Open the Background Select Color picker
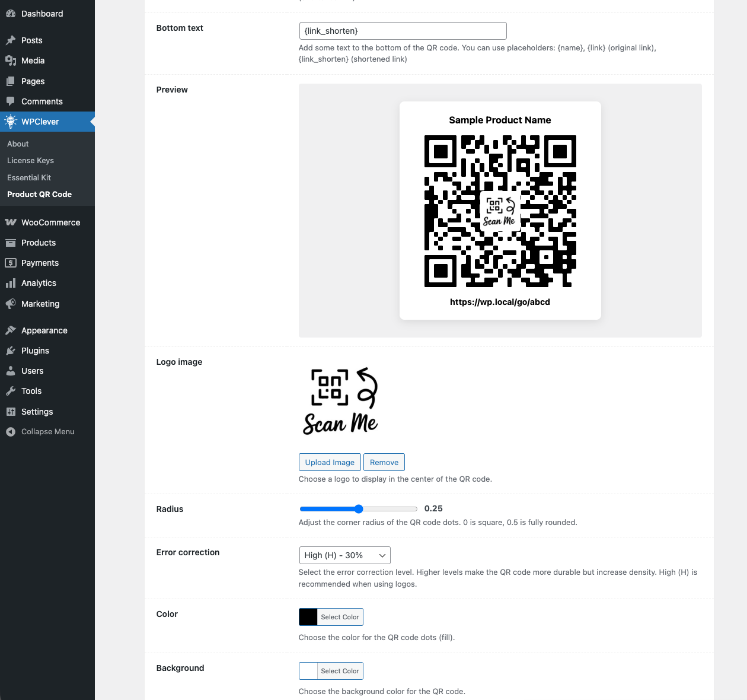 pos(340,671)
